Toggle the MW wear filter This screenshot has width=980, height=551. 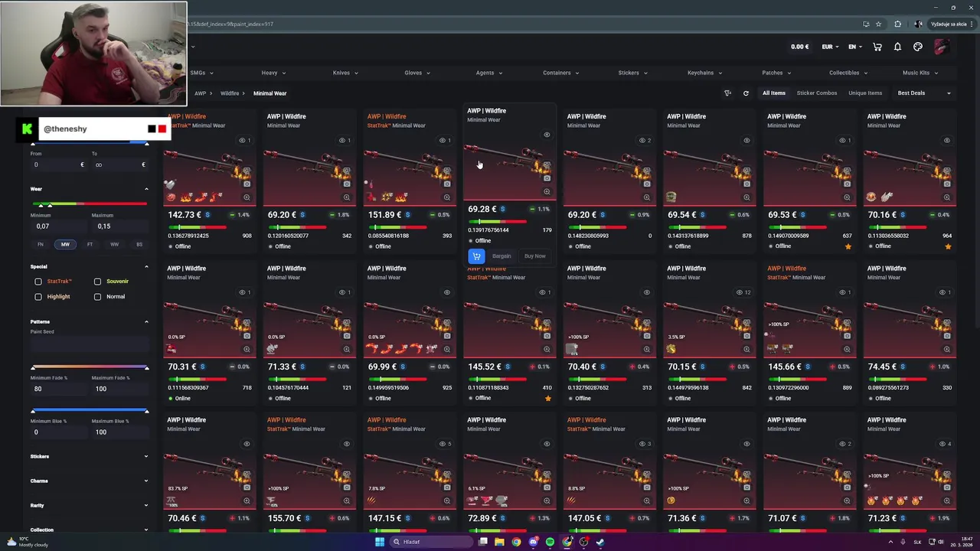click(65, 244)
